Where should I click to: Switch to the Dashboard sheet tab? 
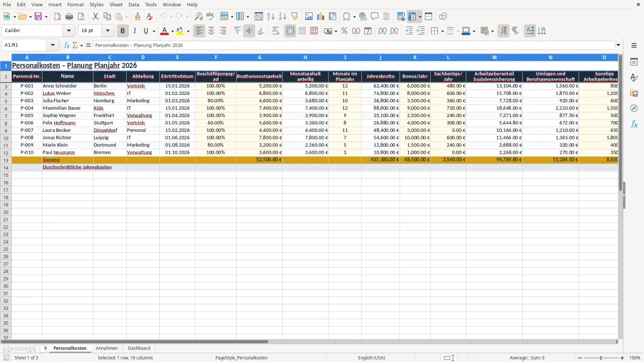tap(139, 348)
